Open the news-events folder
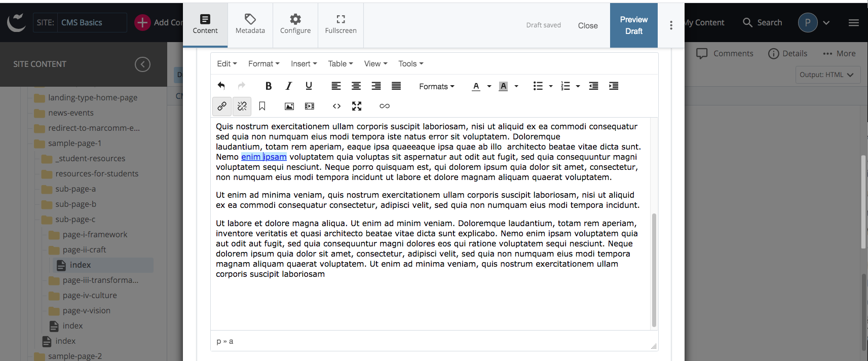This screenshot has width=868, height=361. pos(64,113)
